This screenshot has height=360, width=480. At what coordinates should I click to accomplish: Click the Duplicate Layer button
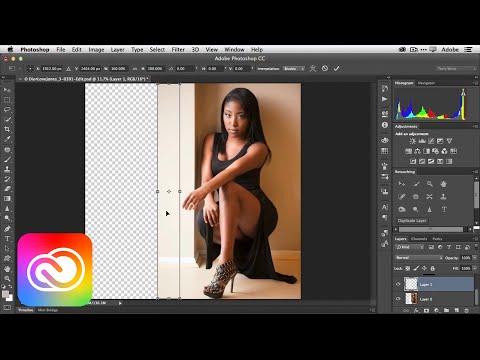(x=412, y=221)
